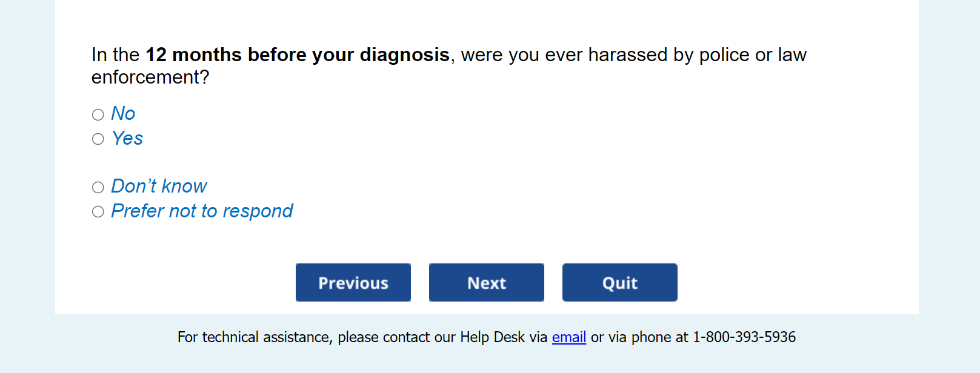Mark the "Prefer not to respond" radio circle
This screenshot has width=980, height=373.
click(x=98, y=211)
